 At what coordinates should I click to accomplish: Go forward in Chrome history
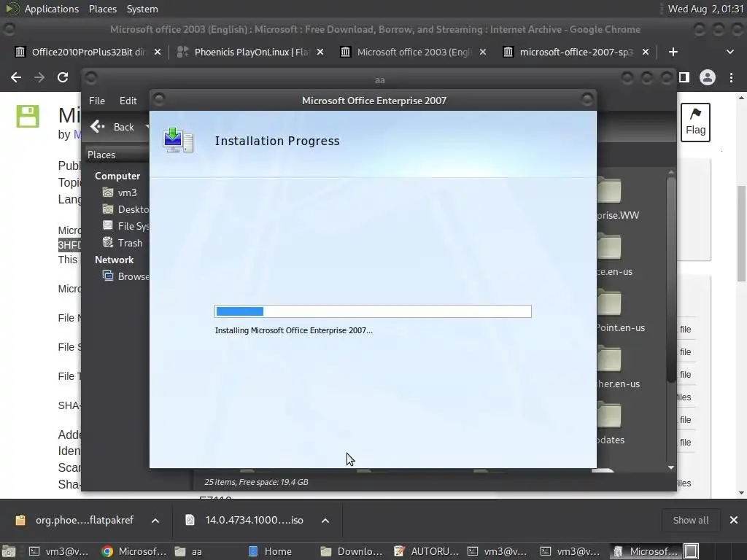coord(39,77)
